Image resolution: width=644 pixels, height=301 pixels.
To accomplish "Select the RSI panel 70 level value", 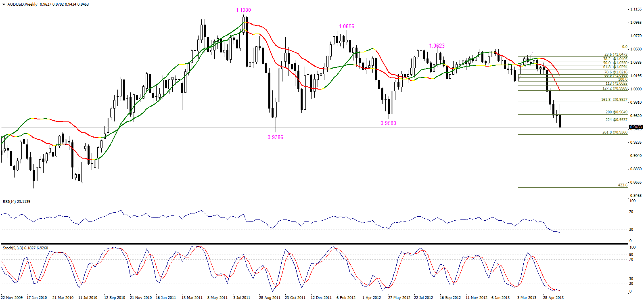I will coord(631,212).
